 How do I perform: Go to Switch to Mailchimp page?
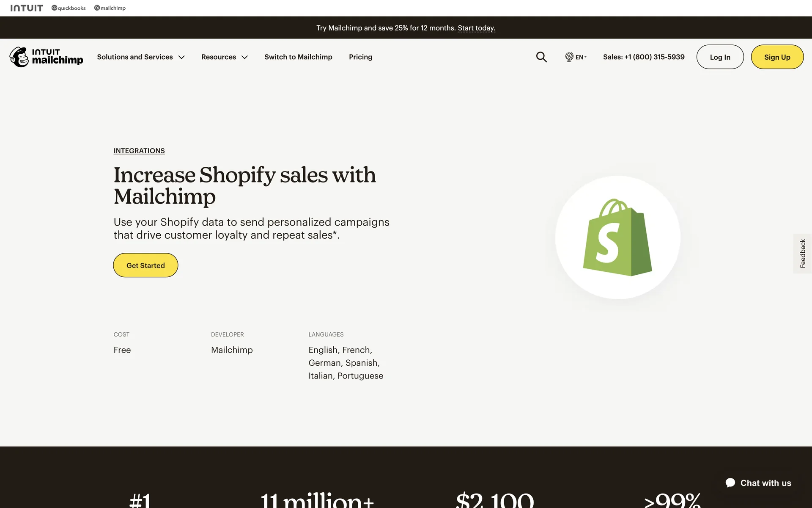tap(298, 57)
